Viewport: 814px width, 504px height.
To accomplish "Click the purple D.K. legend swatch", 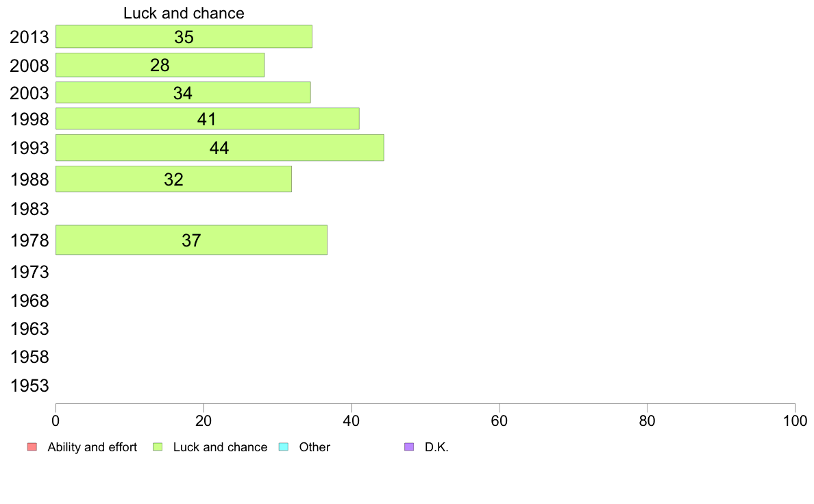I will click(x=409, y=447).
